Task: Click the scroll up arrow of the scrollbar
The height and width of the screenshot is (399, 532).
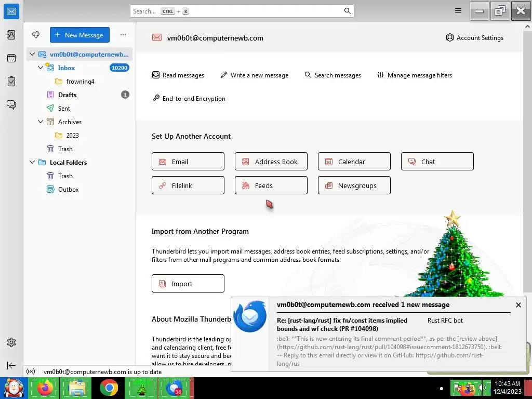Action: click(x=528, y=26)
